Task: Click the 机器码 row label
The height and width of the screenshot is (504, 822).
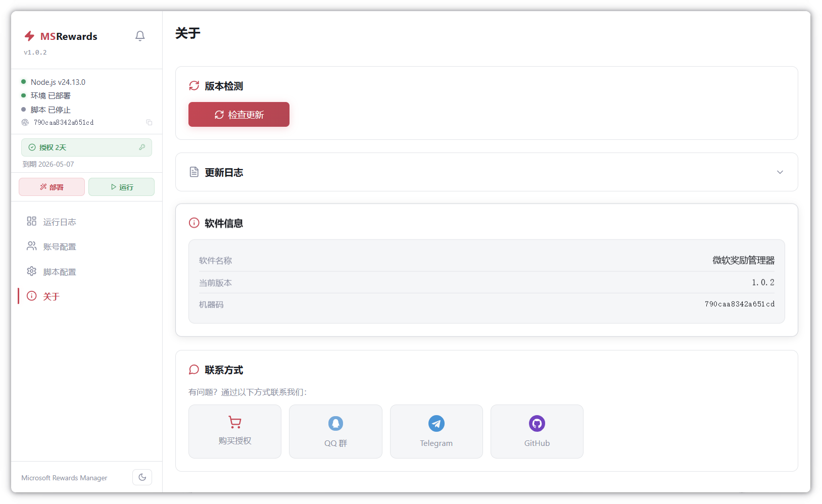Action: [x=211, y=305]
